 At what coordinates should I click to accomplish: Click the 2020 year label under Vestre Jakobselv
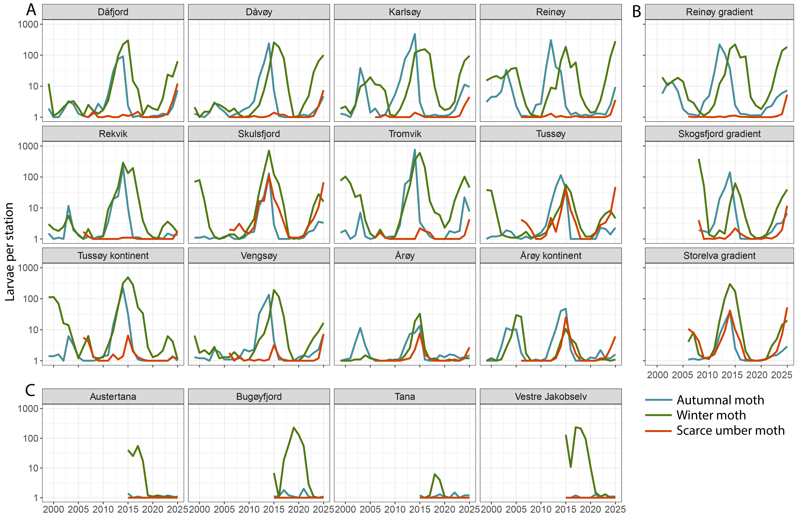(x=590, y=509)
